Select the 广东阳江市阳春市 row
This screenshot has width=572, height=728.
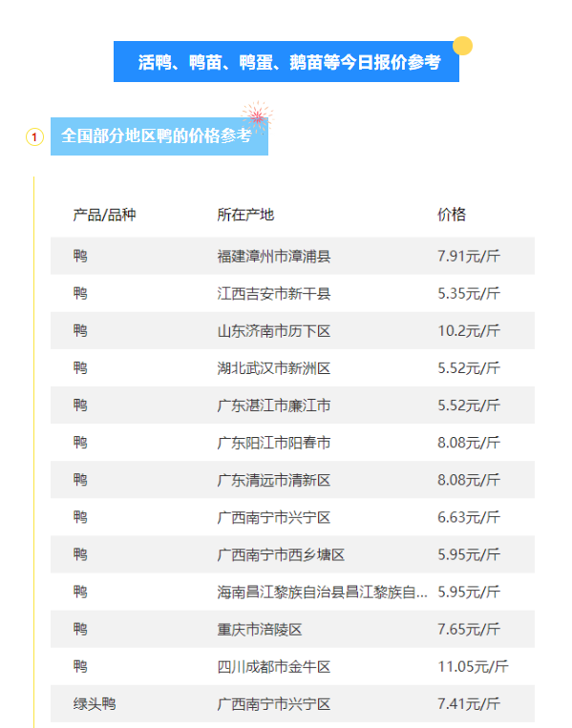tap(292, 443)
